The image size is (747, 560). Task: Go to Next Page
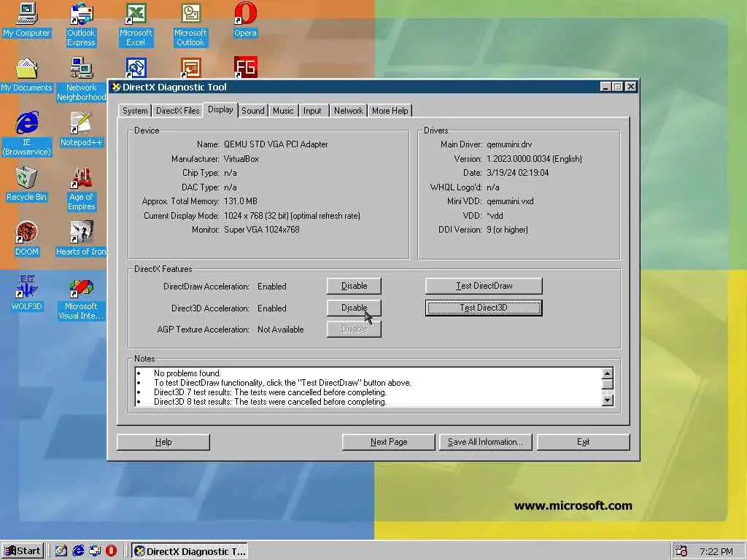388,442
